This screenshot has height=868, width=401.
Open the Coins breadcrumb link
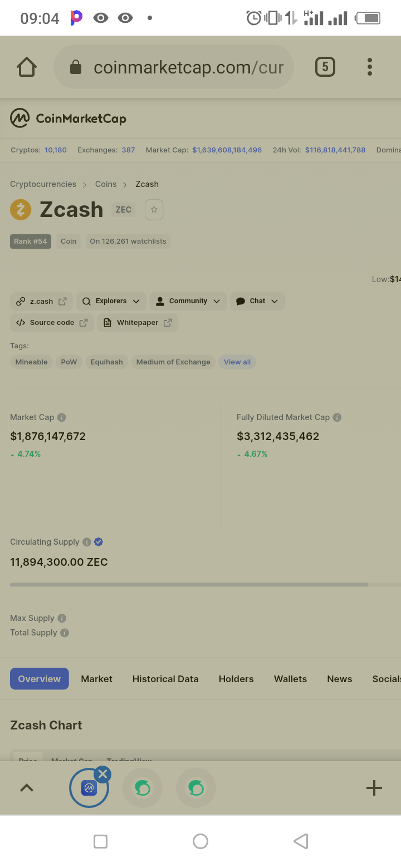pyautogui.click(x=106, y=184)
